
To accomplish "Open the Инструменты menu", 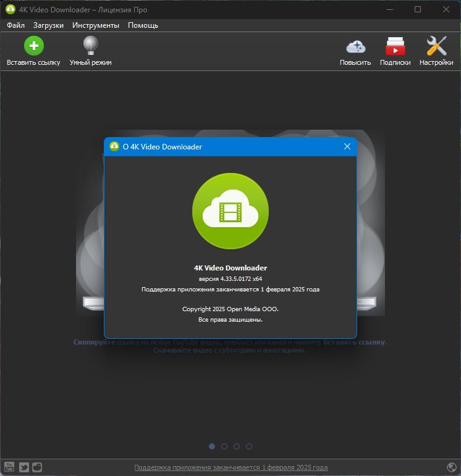I will 96,25.
